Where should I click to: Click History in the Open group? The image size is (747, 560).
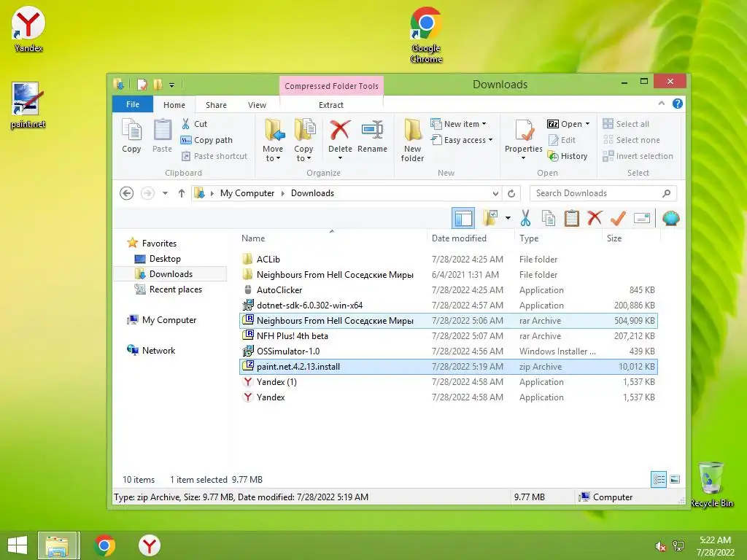coord(568,156)
